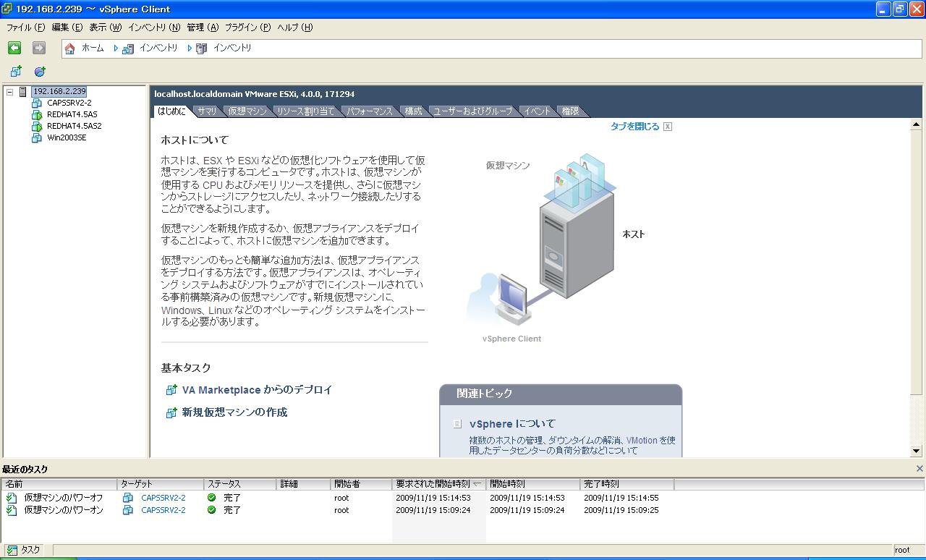Click the second Inventory breadcrumb icon
This screenshot has height=560, width=926.
pyautogui.click(x=201, y=48)
